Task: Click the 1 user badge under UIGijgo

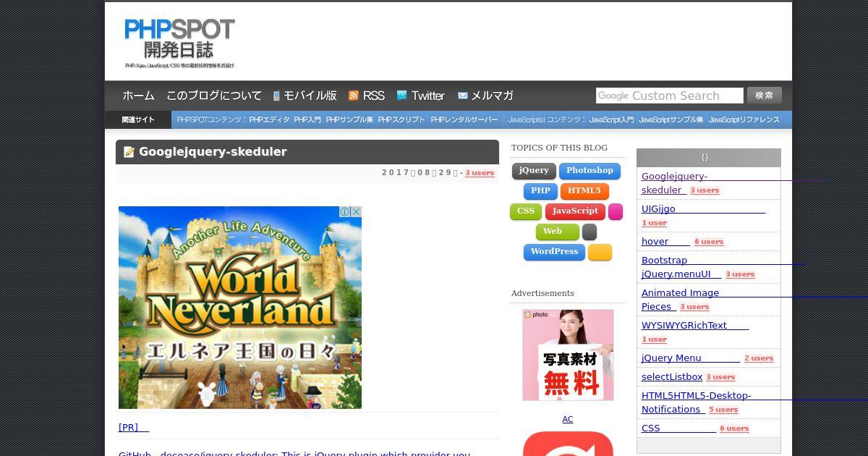Action: [x=654, y=223]
